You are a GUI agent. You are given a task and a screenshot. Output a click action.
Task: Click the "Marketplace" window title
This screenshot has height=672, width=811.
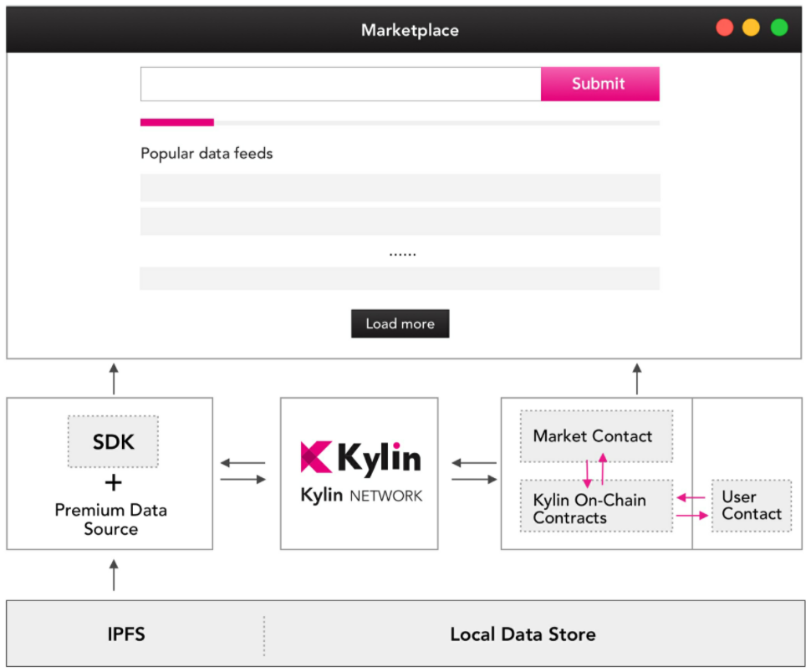tap(410, 30)
